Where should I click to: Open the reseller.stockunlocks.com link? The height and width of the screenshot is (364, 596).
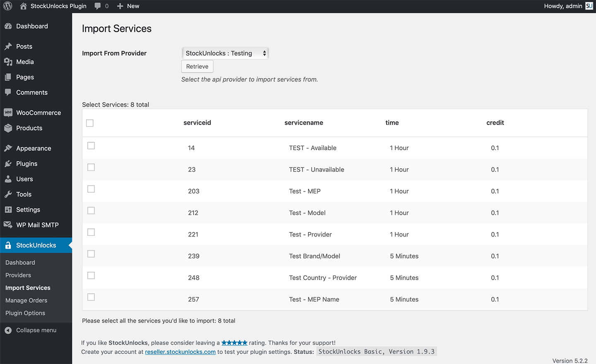pyautogui.click(x=180, y=352)
